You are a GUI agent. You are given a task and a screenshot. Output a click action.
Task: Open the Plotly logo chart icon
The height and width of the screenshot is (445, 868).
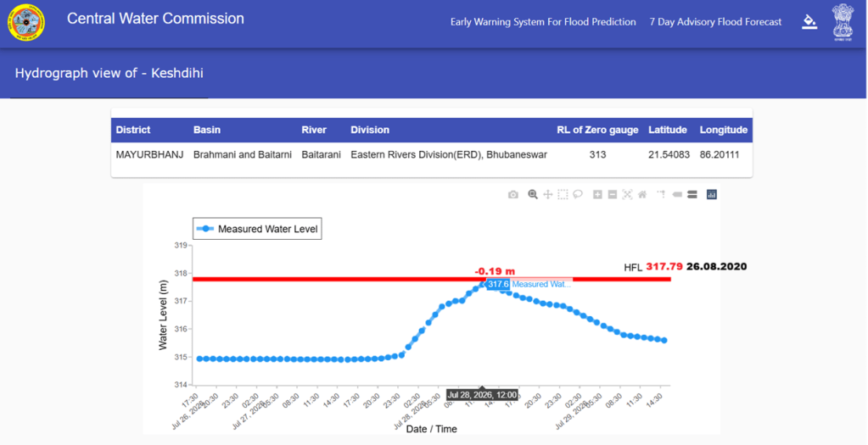tap(712, 194)
